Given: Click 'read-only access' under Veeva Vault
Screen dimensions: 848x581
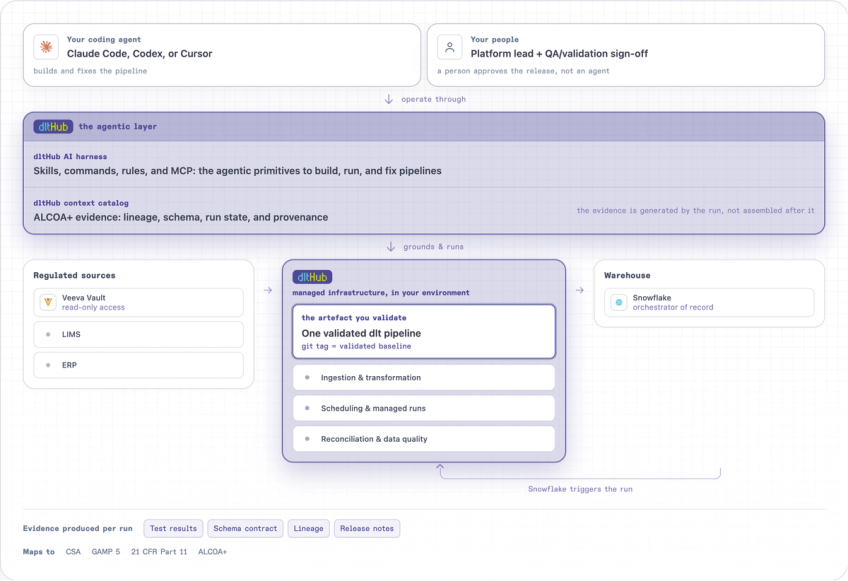Looking at the screenshot, I should pos(93,307).
